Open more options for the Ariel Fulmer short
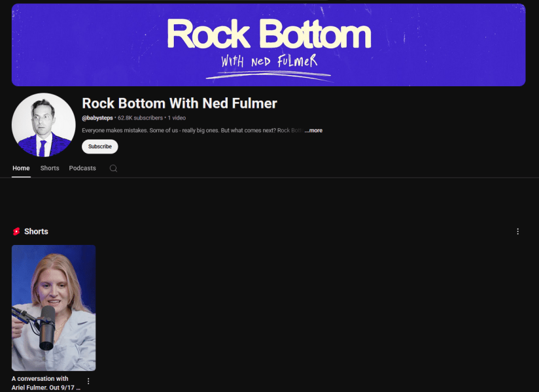 pos(88,382)
